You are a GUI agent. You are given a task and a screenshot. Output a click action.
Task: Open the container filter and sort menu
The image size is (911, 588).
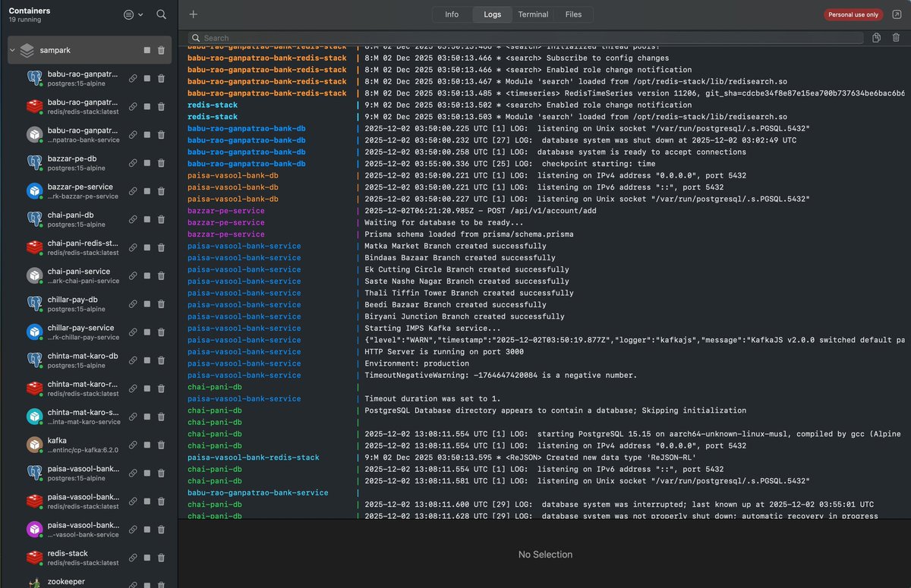(134, 14)
